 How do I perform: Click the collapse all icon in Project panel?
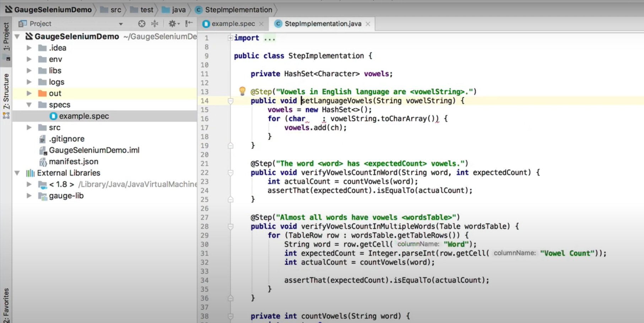155,24
